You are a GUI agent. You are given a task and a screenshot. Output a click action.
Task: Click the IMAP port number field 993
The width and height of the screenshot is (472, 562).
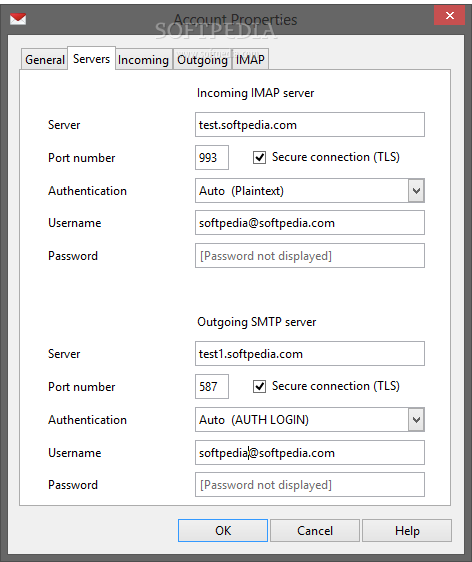point(212,157)
